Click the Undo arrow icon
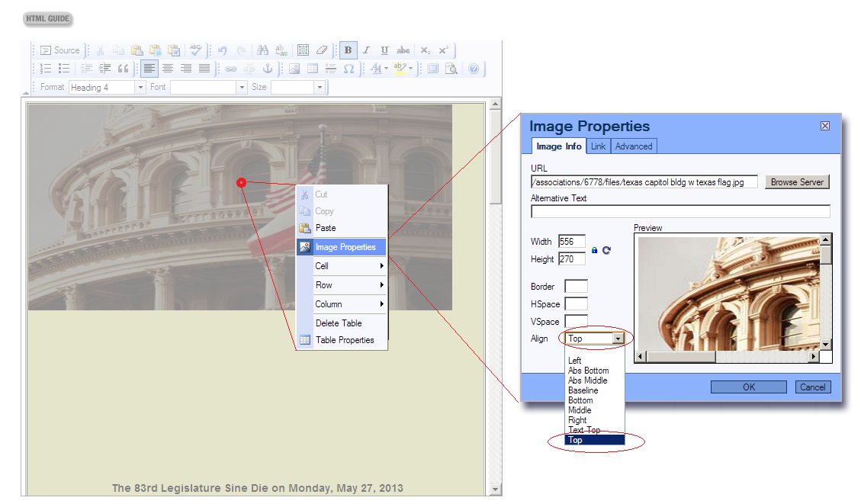861x504 pixels. click(222, 50)
